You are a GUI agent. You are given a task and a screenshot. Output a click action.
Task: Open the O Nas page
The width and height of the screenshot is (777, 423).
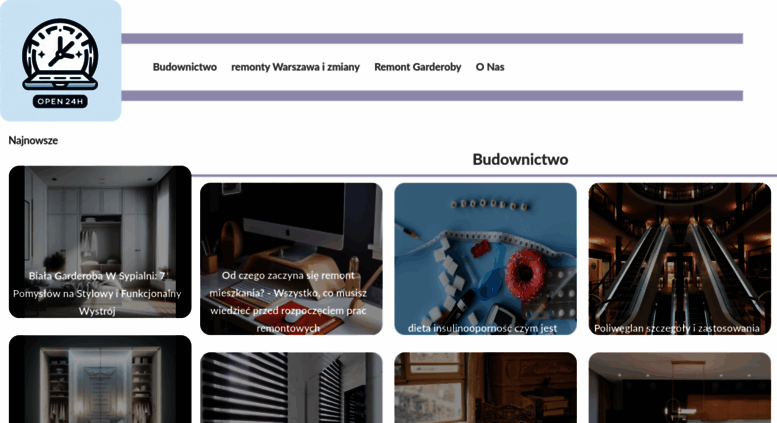pos(490,67)
